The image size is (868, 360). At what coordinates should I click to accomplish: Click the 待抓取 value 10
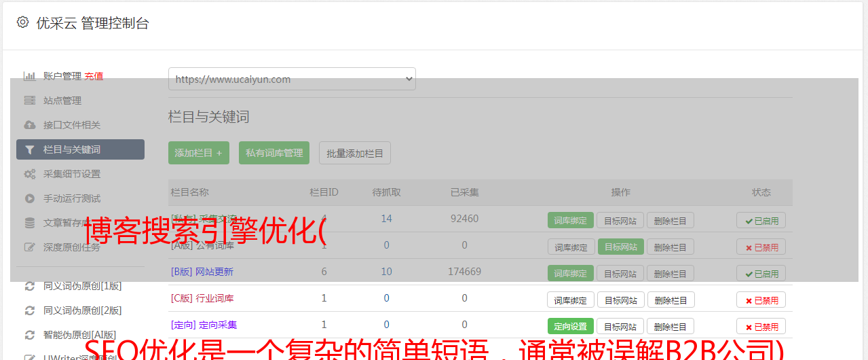click(386, 272)
